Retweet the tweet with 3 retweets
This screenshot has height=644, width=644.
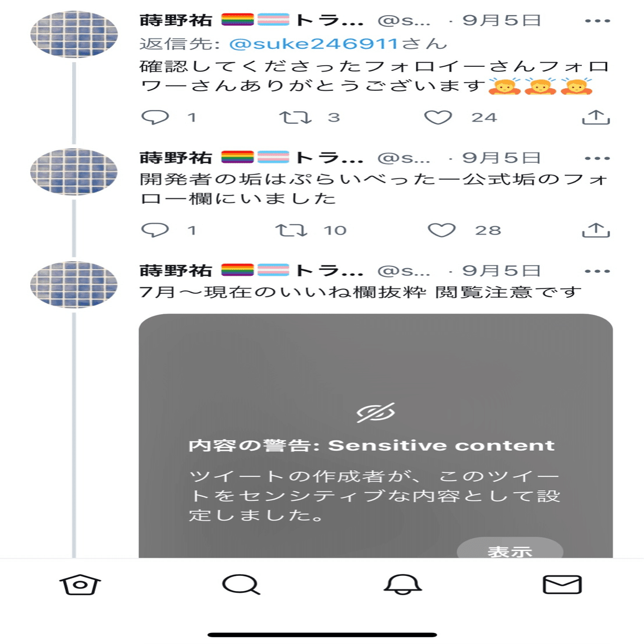click(296, 118)
